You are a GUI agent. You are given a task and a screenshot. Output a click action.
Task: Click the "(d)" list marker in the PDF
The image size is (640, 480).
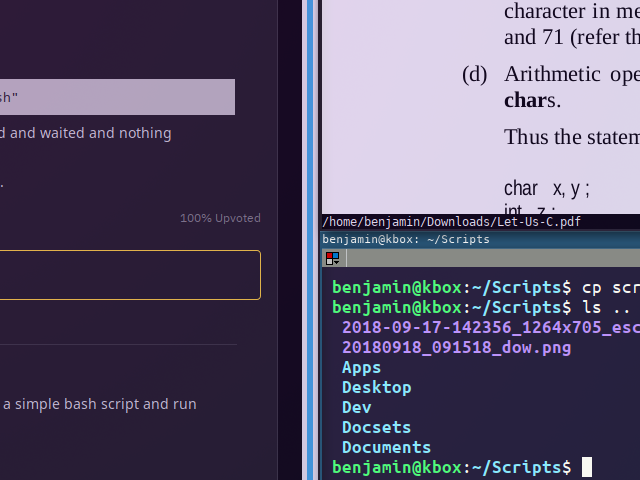pyautogui.click(x=474, y=75)
